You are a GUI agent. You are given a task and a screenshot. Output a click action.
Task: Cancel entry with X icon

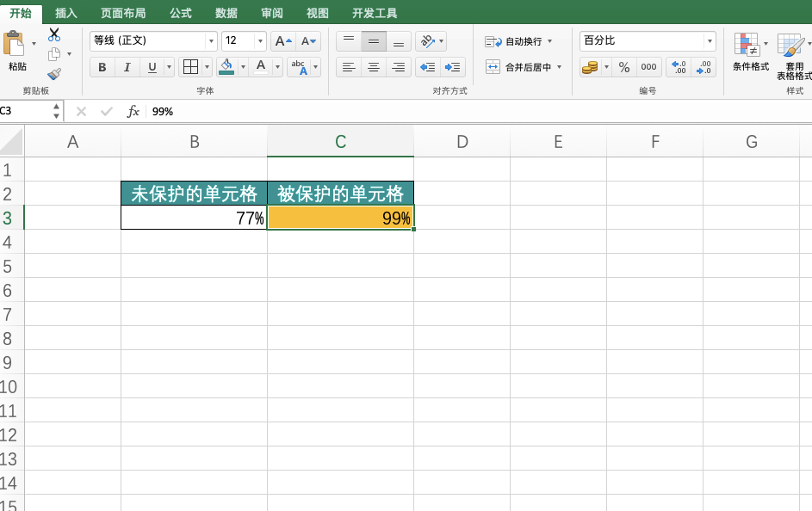[x=81, y=111]
